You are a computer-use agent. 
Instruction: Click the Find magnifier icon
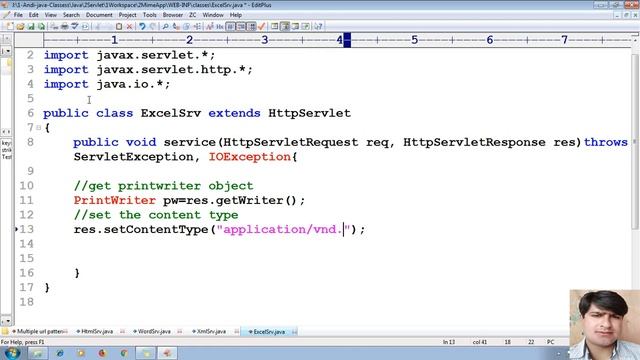[x=165, y=27]
